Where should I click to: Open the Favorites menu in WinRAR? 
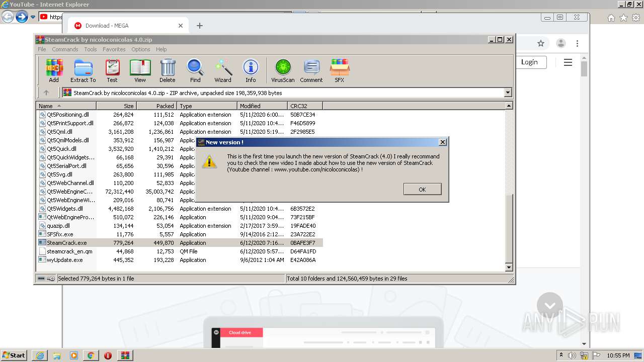coord(114,49)
